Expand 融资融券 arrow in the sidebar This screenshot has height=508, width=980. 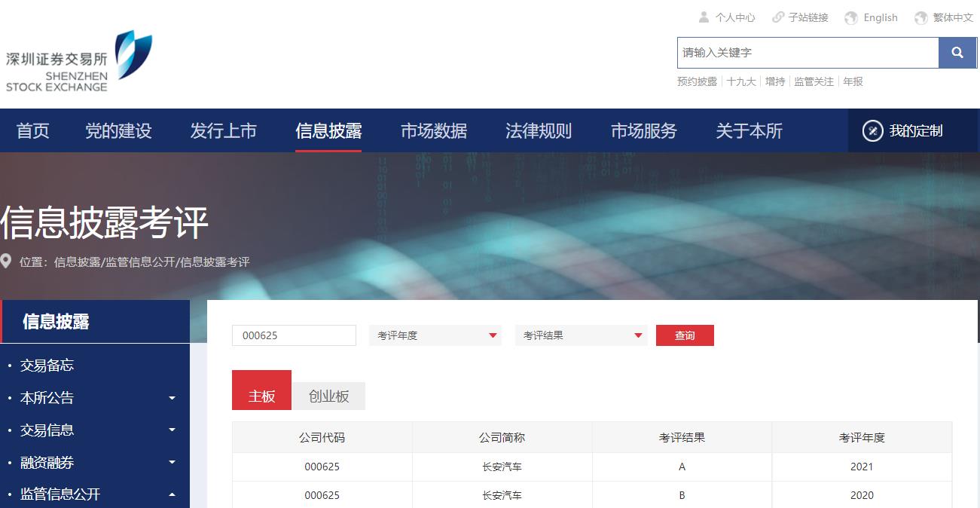coord(172,463)
